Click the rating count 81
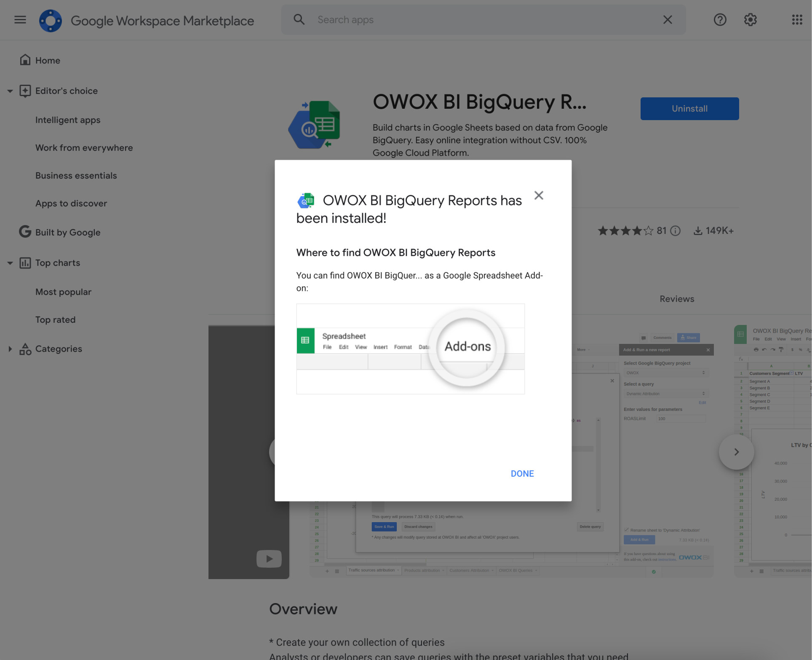 point(661,231)
